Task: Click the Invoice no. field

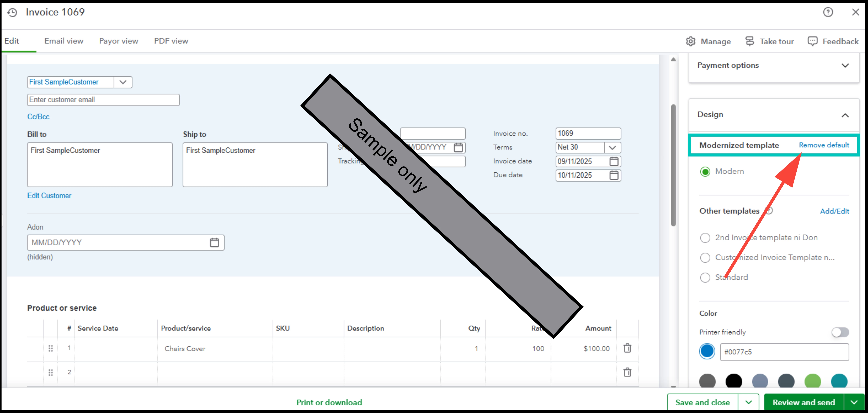Action: pos(588,133)
